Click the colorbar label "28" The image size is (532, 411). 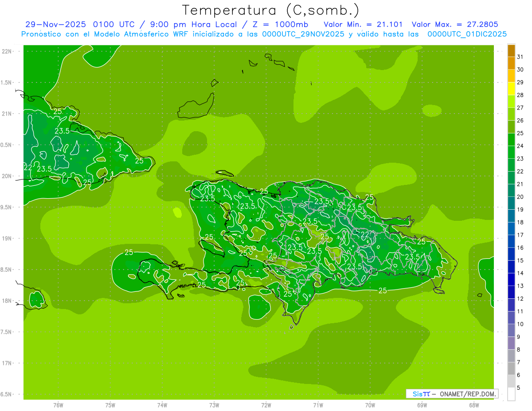[x=520, y=95]
